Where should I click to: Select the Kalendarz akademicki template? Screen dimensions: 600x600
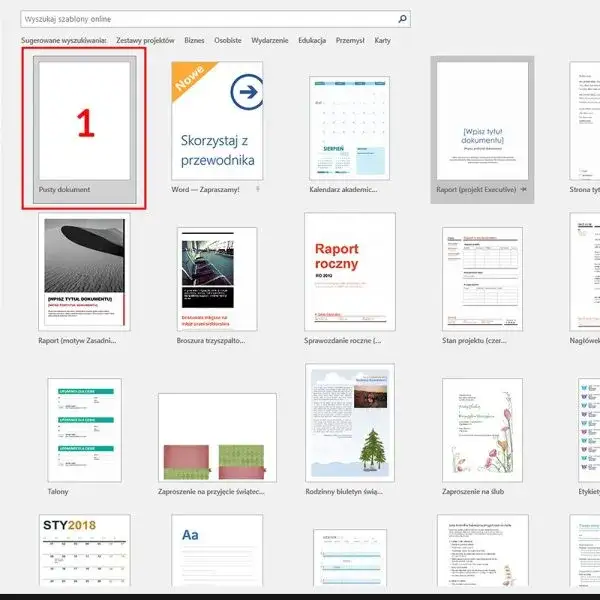tap(349, 128)
